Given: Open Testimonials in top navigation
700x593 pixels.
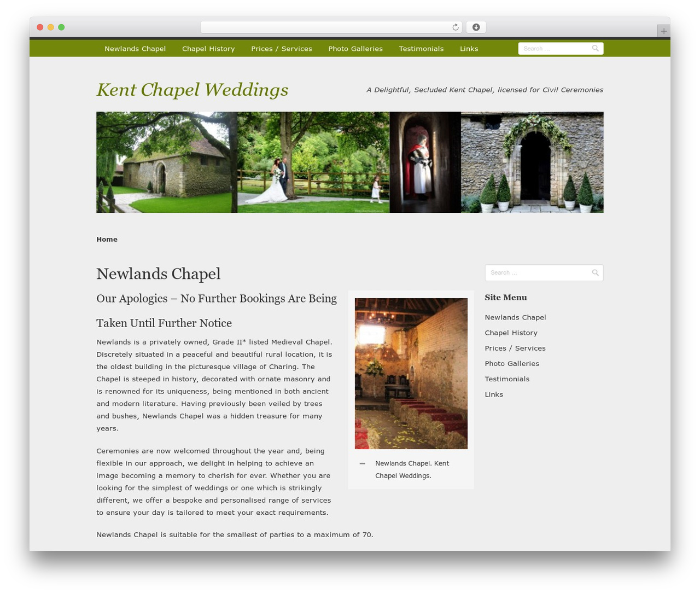Looking at the screenshot, I should 421,49.
